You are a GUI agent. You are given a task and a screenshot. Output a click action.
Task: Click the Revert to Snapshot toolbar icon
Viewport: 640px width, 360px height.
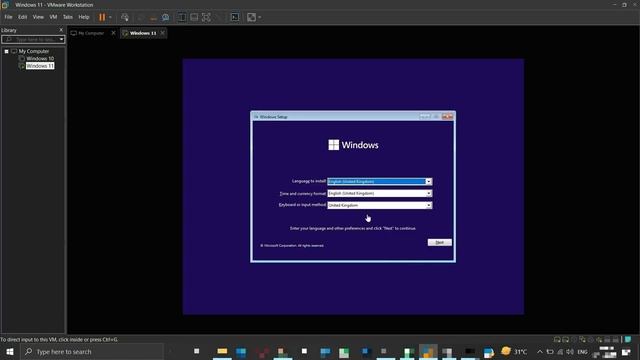pyautogui.click(x=153, y=17)
